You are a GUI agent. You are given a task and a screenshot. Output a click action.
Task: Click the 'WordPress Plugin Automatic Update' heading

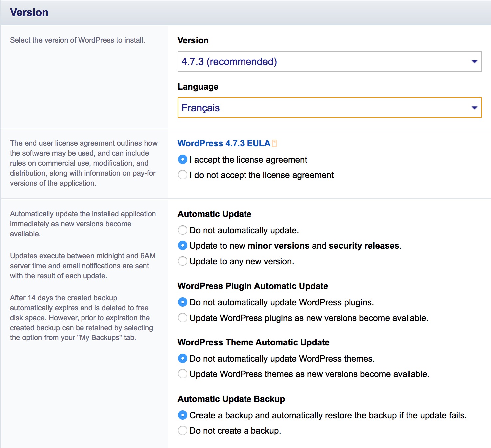[x=253, y=286]
